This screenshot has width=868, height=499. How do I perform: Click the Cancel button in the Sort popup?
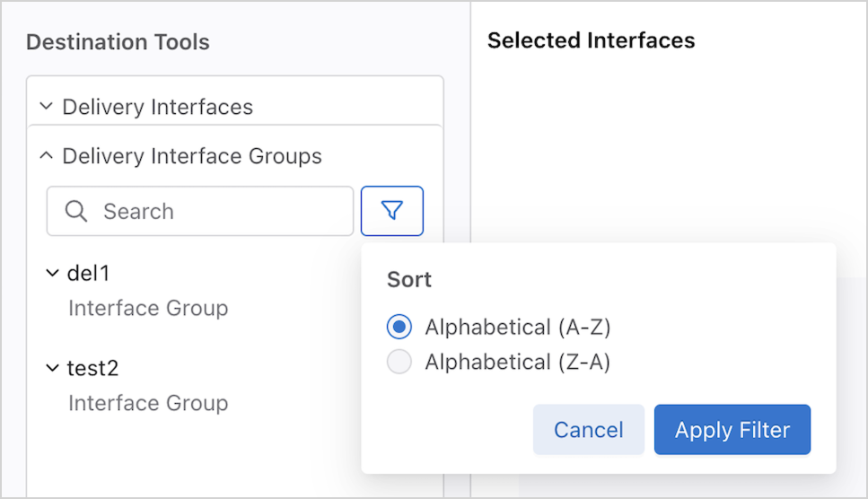coord(588,430)
